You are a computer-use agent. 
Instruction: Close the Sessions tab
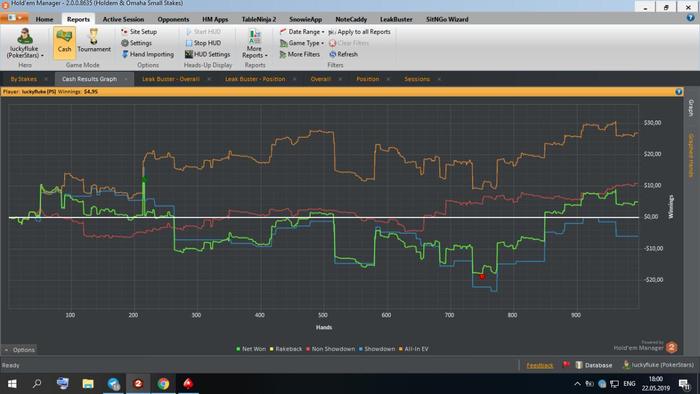point(439,79)
